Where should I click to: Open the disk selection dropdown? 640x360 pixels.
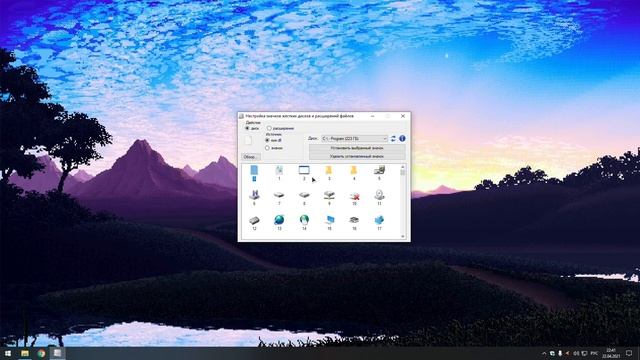[x=354, y=138]
